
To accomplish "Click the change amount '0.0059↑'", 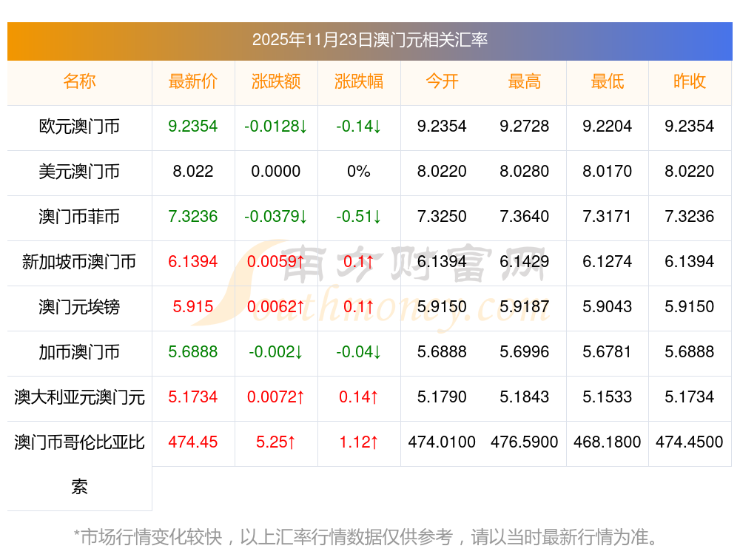I will coord(275,261).
